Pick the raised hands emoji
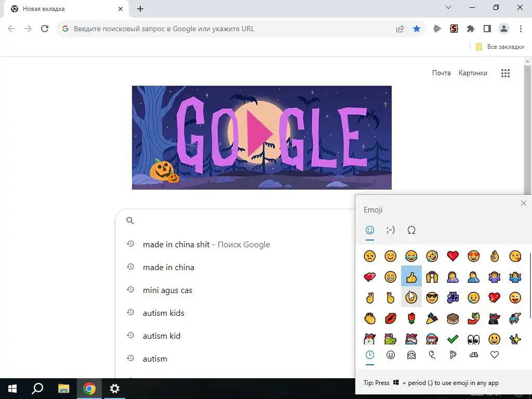This screenshot has width=532, height=399. coord(432,277)
